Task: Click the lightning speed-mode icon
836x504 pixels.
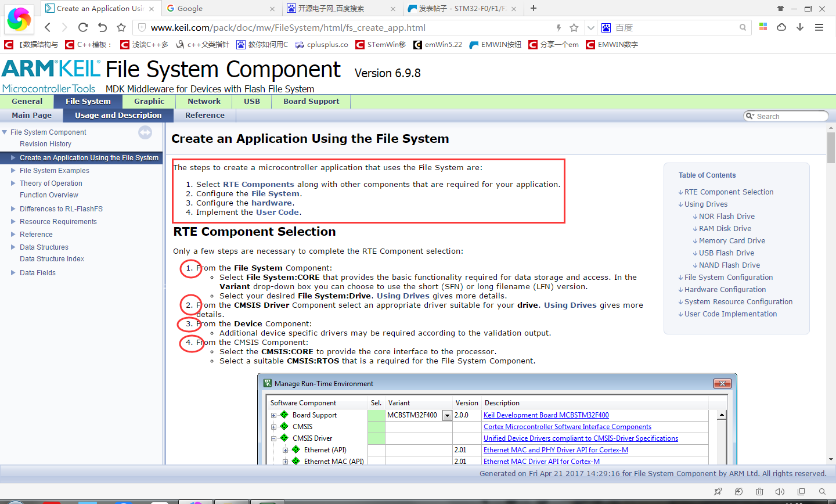Action: click(x=558, y=27)
